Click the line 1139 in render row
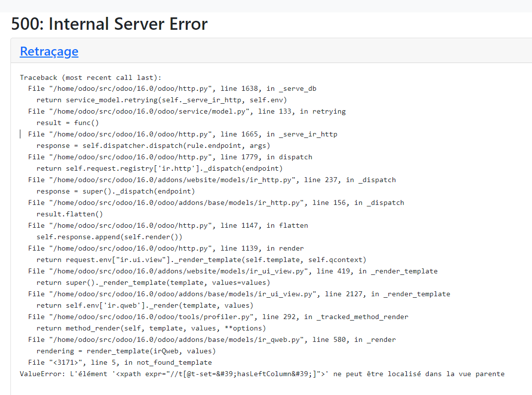Viewport: 532px width, 395px height. 166,249
